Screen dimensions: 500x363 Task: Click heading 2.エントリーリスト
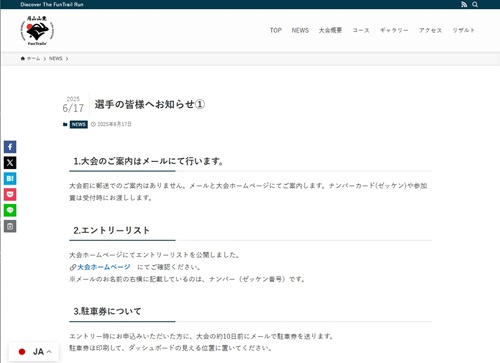pos(112,230)
